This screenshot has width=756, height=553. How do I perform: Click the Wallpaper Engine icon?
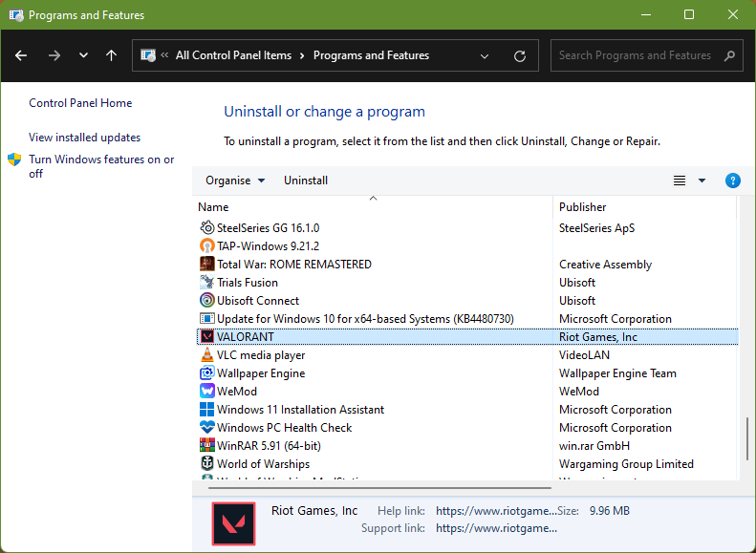[206, 372]
